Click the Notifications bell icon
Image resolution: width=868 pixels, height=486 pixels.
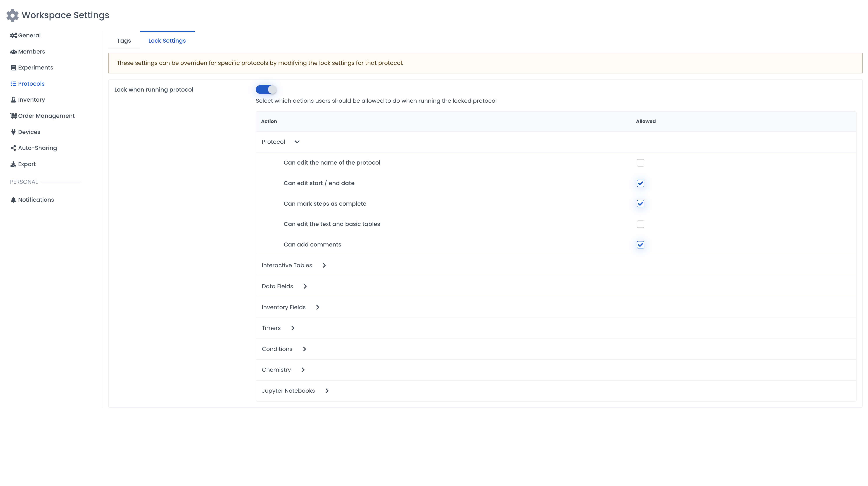point(13,200)
